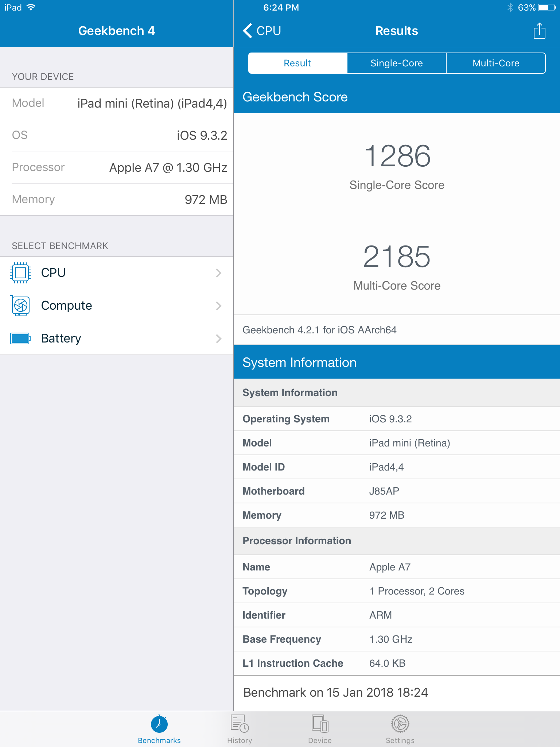Tap the Geekbench 4 title
560x747 pixels.
(x=117, y=31)
